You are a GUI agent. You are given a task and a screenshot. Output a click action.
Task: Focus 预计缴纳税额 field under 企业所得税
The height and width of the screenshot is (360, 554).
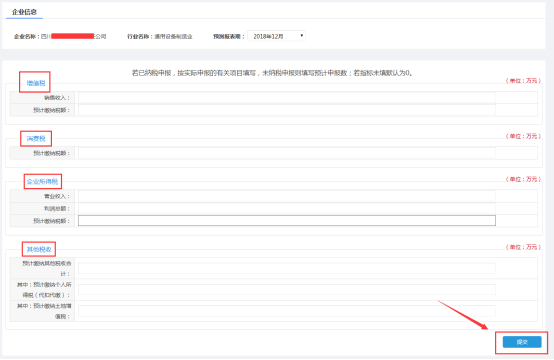(x=287, y=221)
